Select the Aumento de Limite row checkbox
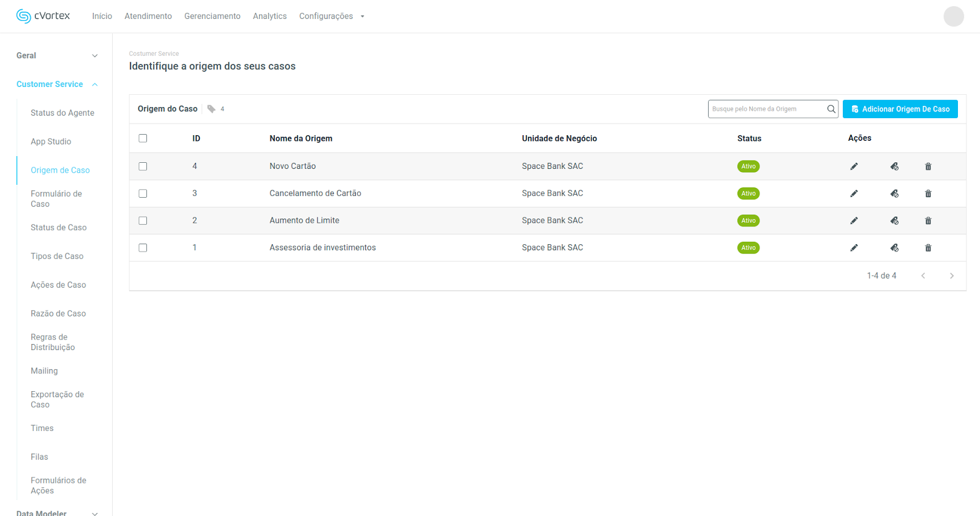 [x=143, y=221]
